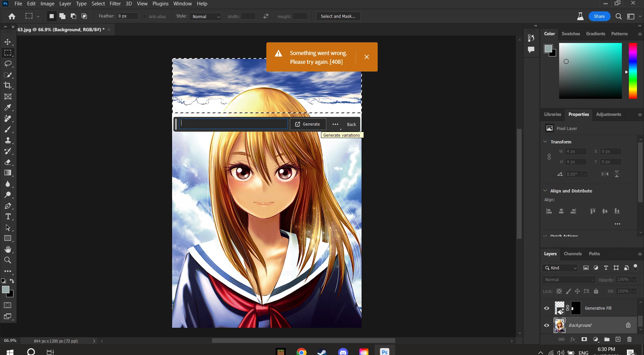Select the Gradient tool
The image size is (644, 355).
tap(8, 173)
